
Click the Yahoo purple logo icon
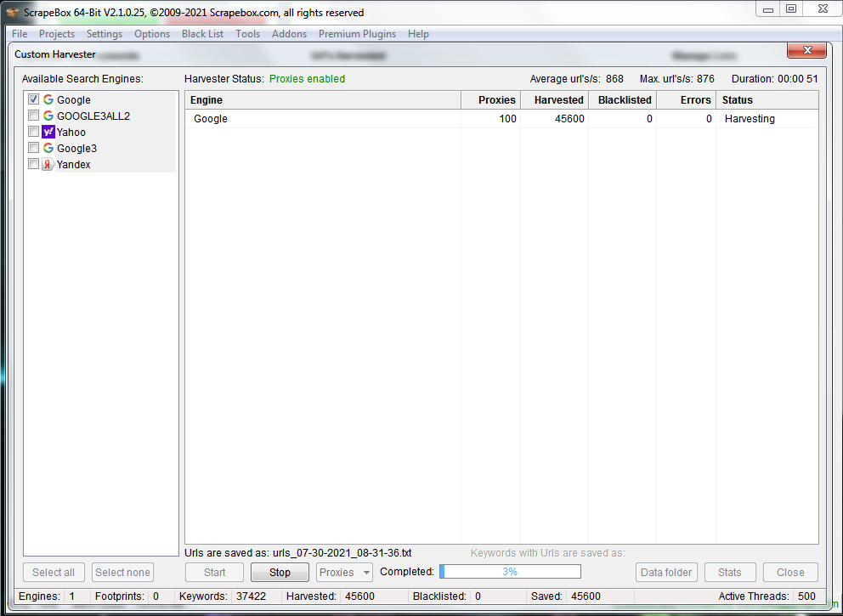48,133
